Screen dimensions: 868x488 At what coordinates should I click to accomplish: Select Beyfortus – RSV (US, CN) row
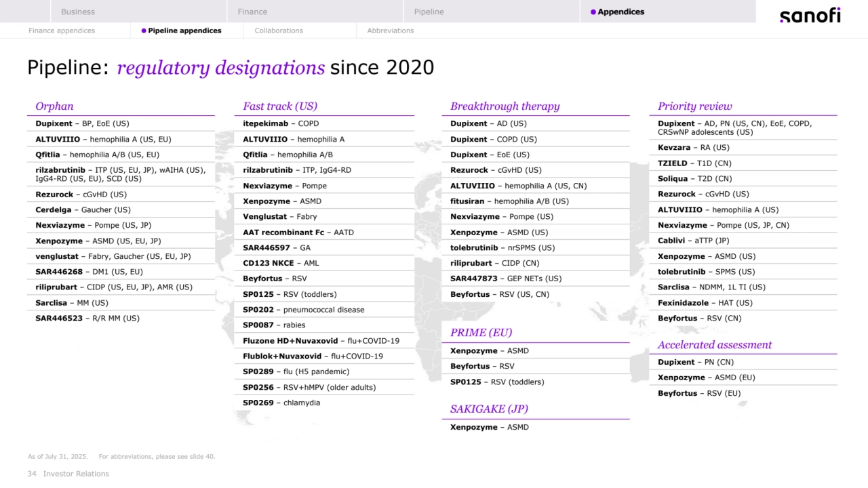click(x=536, y=294)
